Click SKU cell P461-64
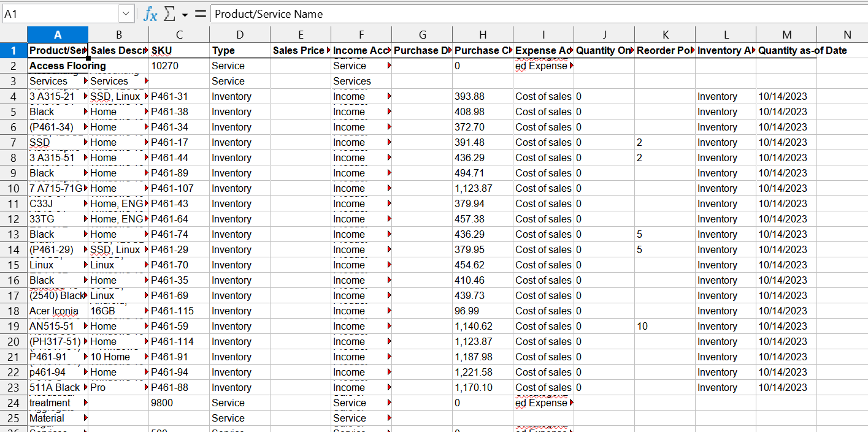The height and width of the screenshot is (432, 868). [x=179, y=219]
